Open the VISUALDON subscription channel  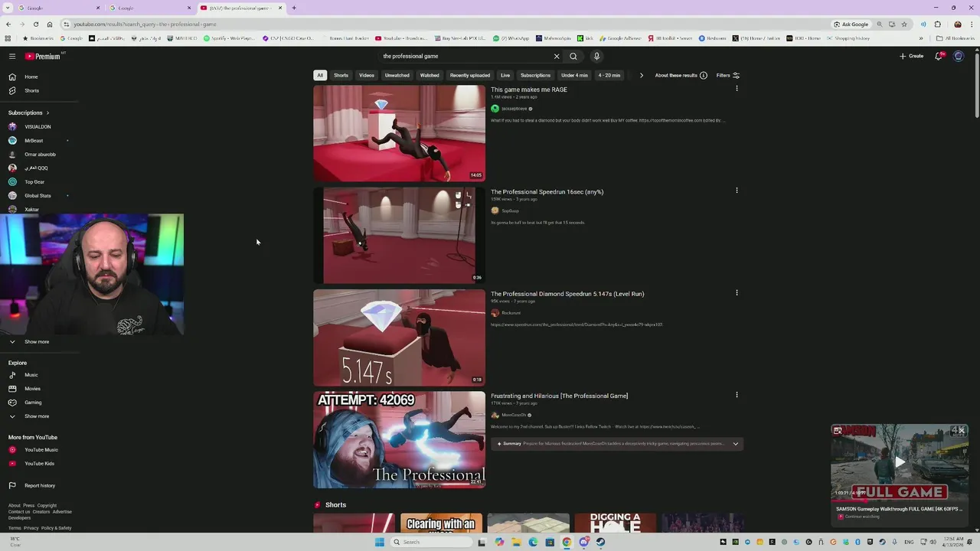coord(38,127)
